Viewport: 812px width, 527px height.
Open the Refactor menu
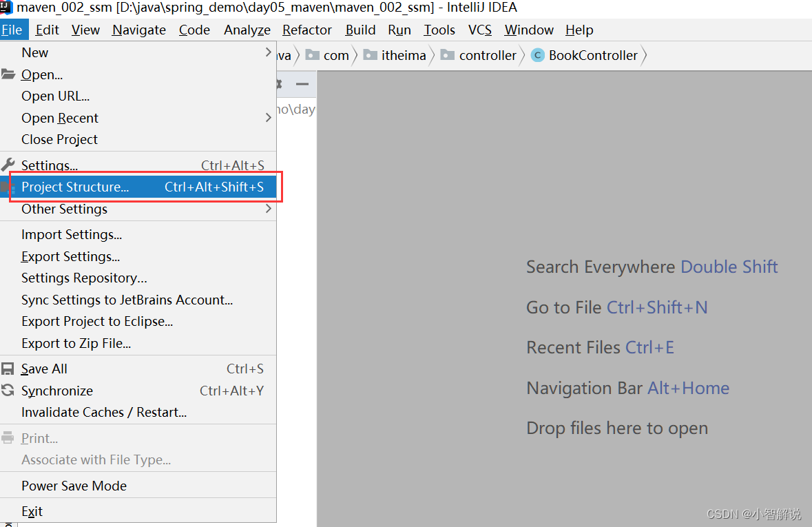(307, 30)
